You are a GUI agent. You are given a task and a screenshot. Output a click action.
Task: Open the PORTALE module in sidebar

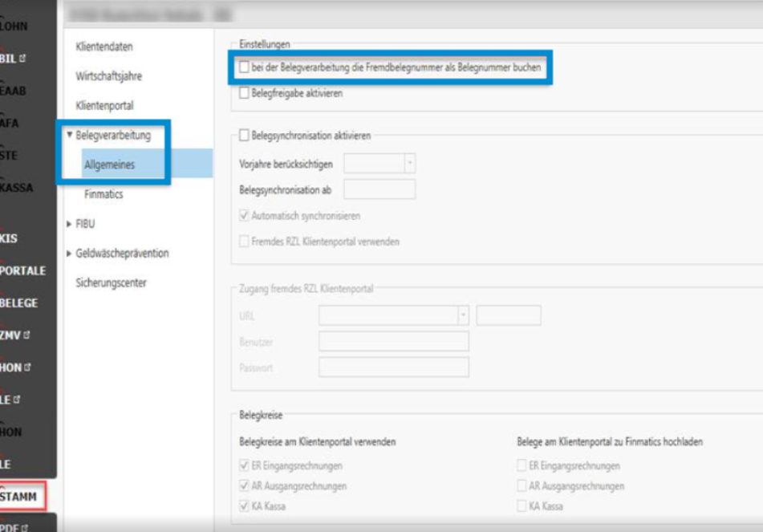tap(22, 270)
